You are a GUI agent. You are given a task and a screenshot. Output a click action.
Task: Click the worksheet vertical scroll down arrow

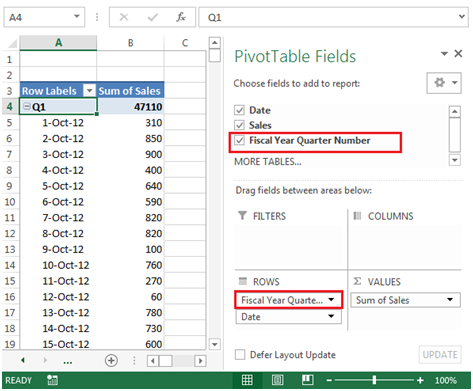pos(214,344)
